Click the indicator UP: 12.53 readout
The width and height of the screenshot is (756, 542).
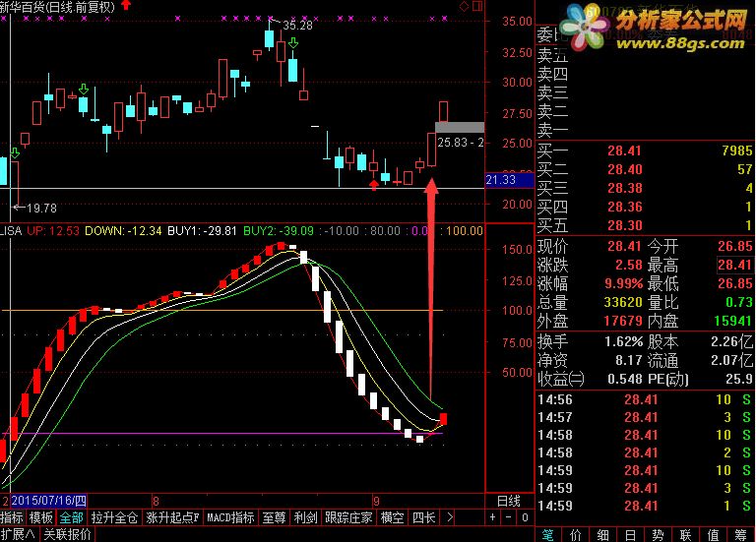(x=53, y=231)
